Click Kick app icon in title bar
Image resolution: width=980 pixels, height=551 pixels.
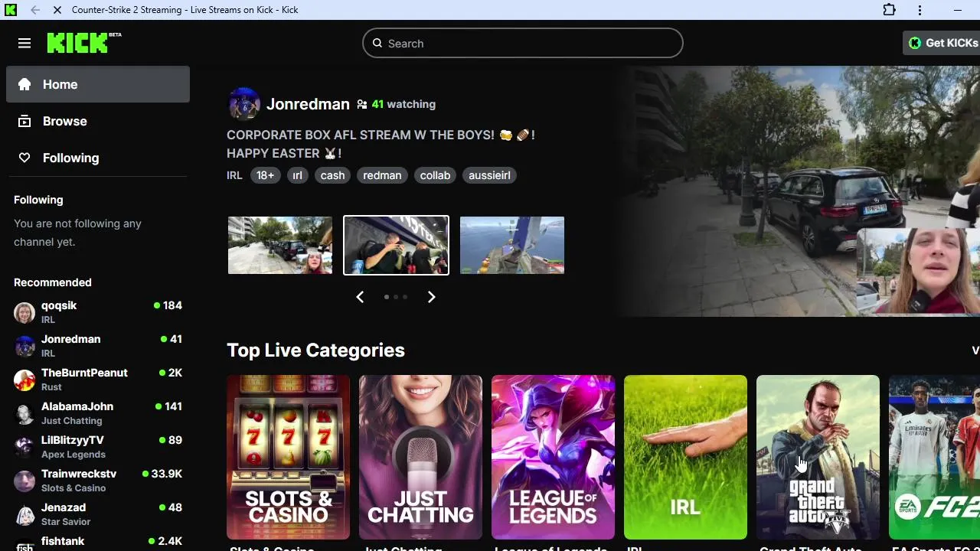click(11, 10)
